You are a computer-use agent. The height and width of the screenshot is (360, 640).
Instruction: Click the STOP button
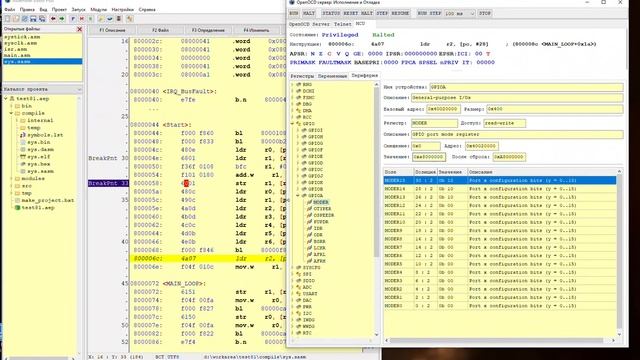coord(484,13)
